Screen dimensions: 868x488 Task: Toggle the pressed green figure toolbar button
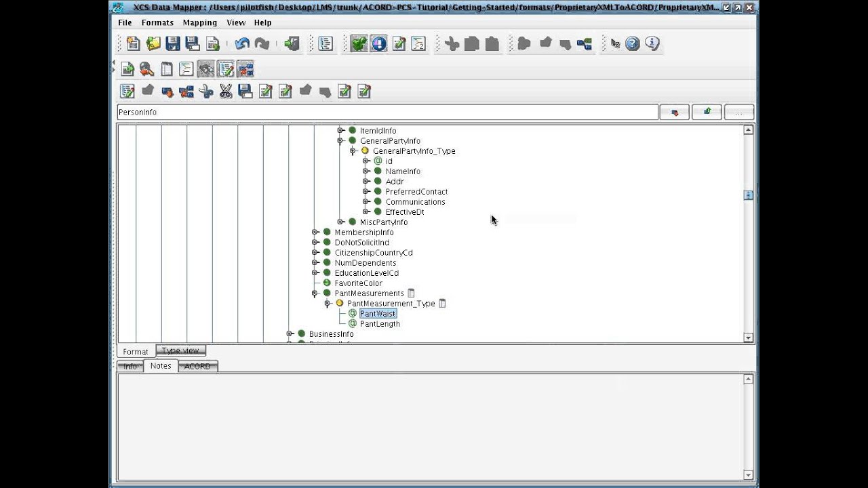click(359, 43)
